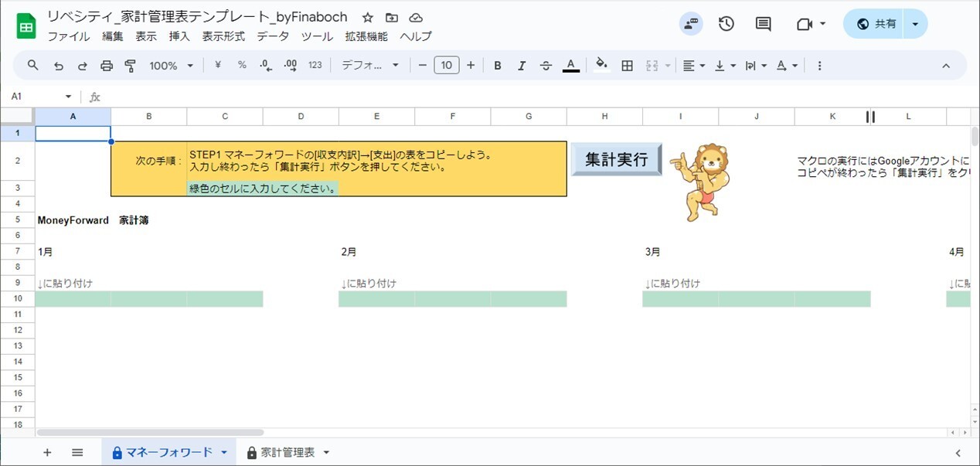Open text rotation dropdown
The height and width of the screenshot is (466, 980).
(787, 66)
